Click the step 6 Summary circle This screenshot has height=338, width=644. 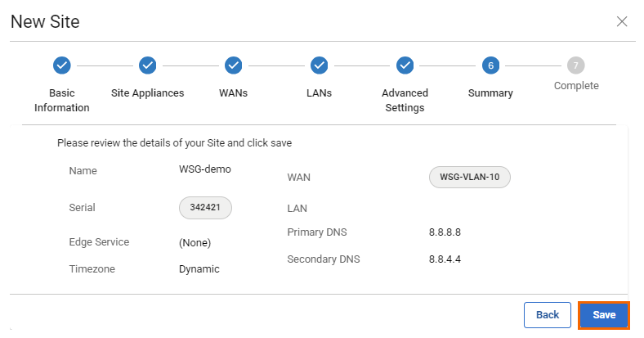[490, 65]
